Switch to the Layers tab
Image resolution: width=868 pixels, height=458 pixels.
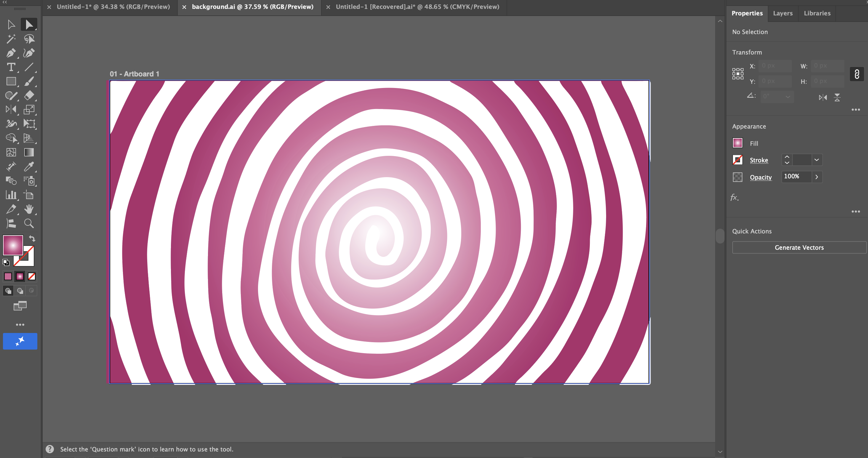click(782, 13)
